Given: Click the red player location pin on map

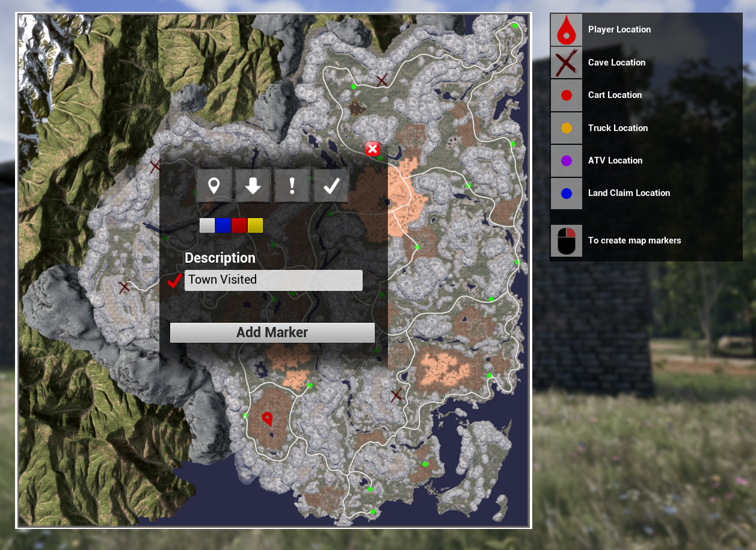Looking at the screenshot, I should click(x=267, y=419).
